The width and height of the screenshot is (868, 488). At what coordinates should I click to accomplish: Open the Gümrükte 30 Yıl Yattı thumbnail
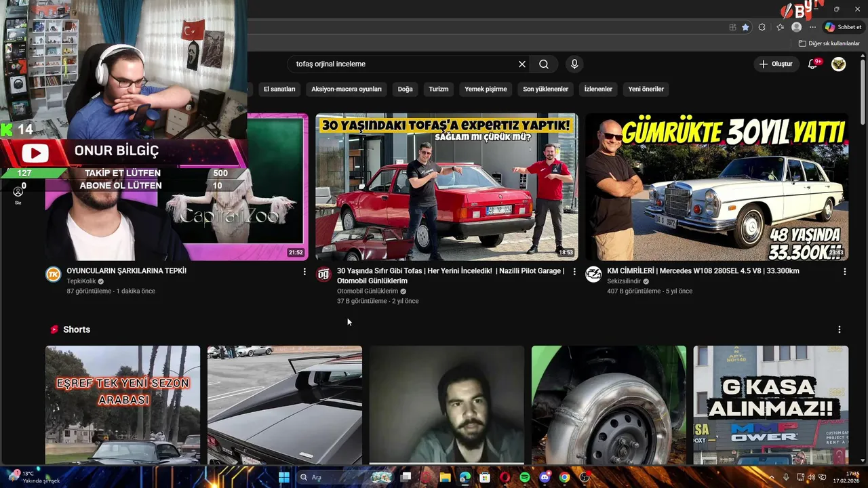click(x=717, y=187)
